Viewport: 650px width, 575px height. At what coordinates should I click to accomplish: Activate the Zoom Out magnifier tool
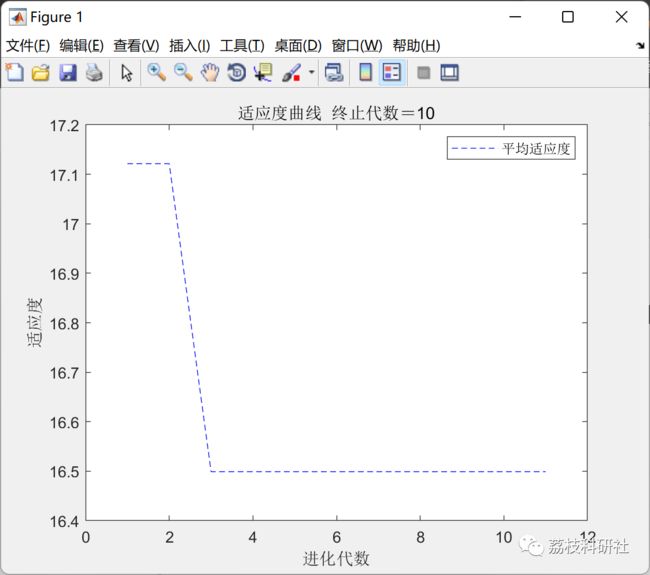click(183, 73)
